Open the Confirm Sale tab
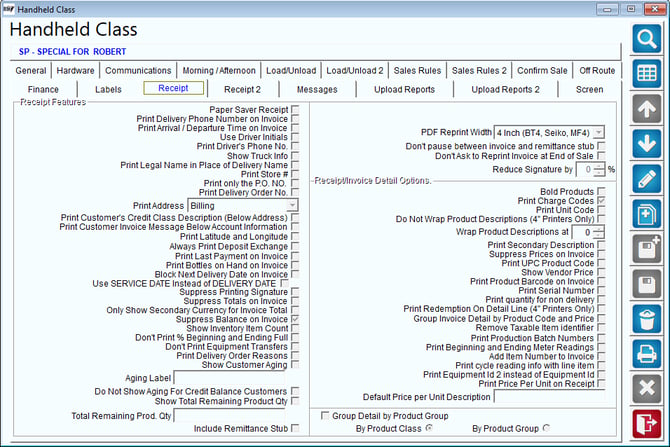Screen dimensions: 670x447 (542, 71)
